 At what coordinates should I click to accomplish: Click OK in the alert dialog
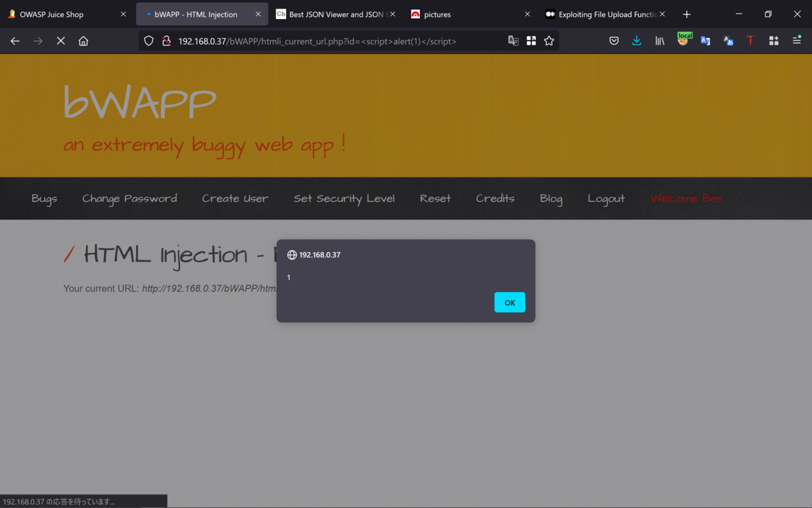coord(510,302)
